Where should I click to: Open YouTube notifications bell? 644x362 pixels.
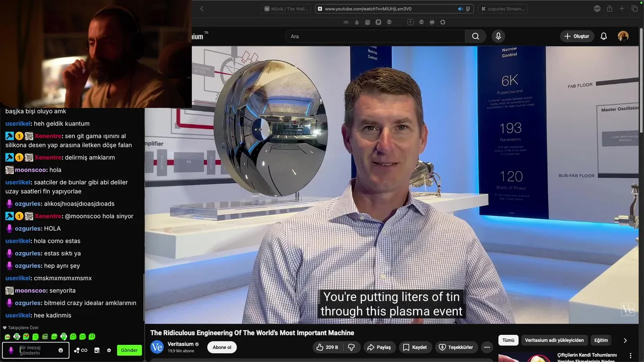[604, 36]
